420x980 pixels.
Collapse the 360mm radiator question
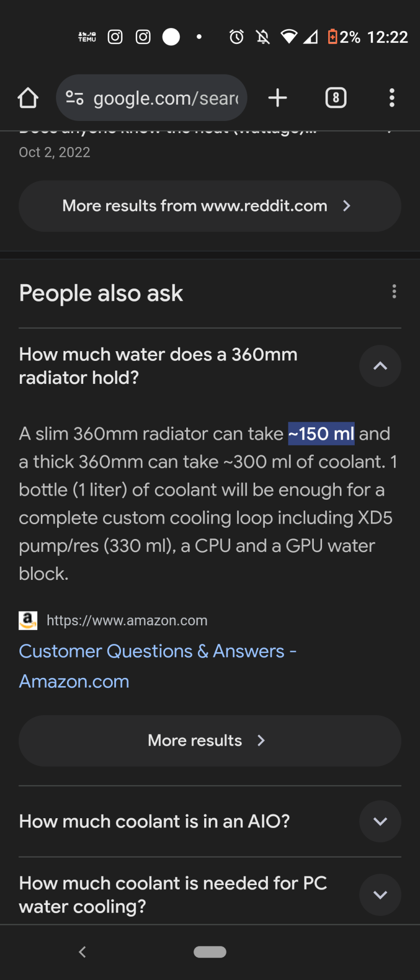[380, 366]
